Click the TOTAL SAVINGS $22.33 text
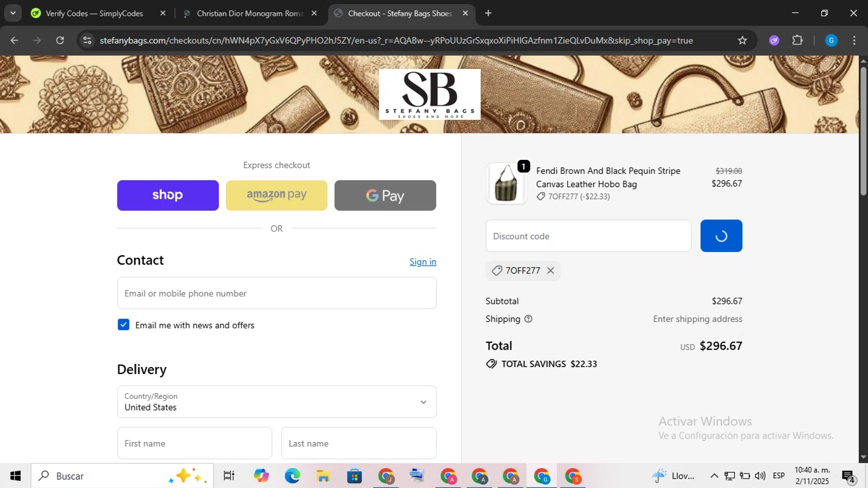 [x=549, y=364]
